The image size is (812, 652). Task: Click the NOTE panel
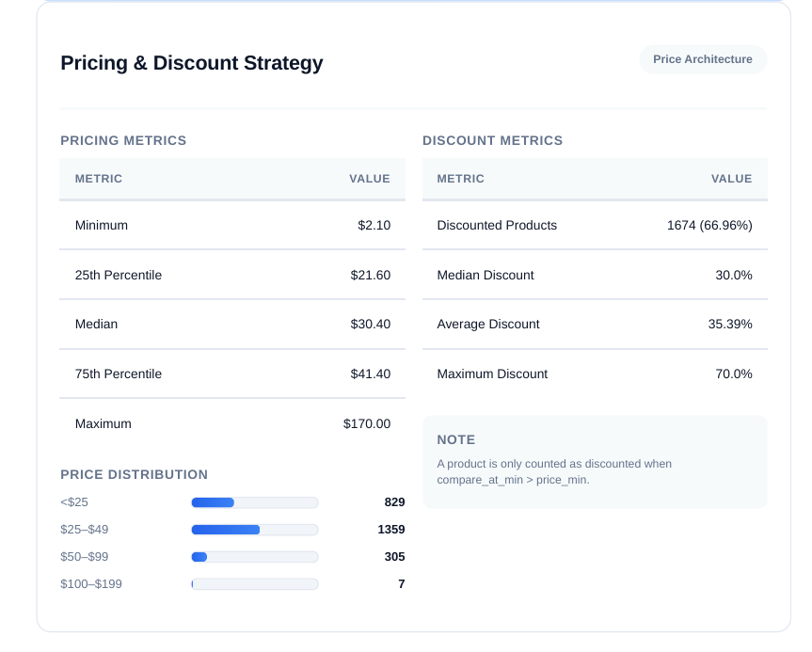tap(595, 461)
